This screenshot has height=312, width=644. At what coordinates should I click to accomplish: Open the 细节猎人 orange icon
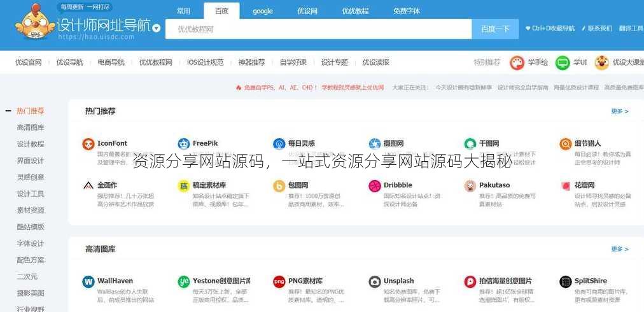click(566, 144)
